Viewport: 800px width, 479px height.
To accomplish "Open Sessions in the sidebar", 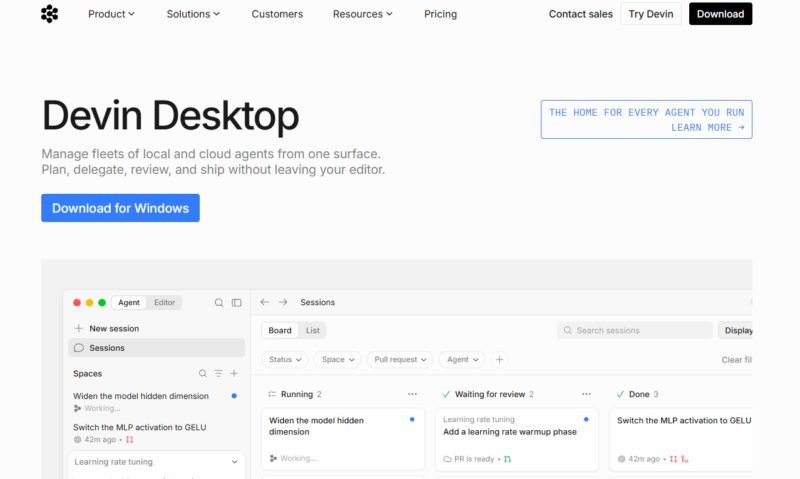I will 157,348.
